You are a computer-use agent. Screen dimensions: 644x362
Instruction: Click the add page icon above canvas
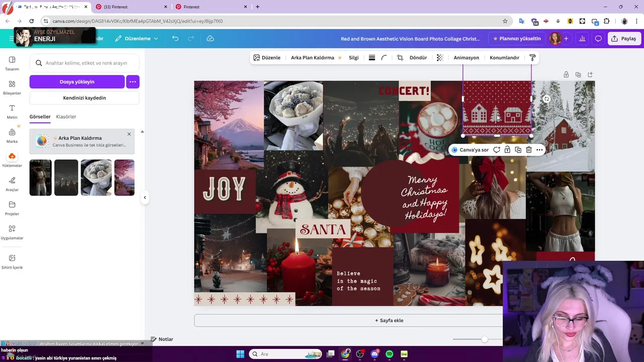coord(590,74)
